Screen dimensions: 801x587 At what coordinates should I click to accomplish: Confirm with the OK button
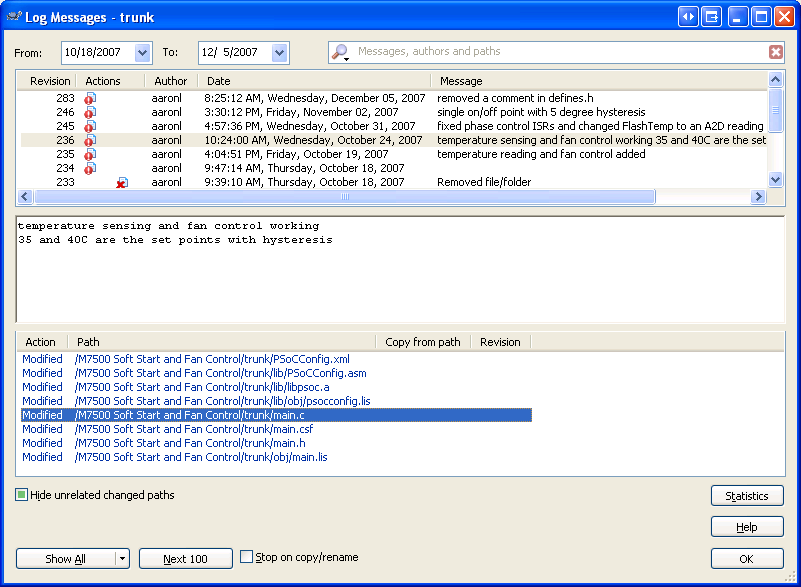pos(747,558)
